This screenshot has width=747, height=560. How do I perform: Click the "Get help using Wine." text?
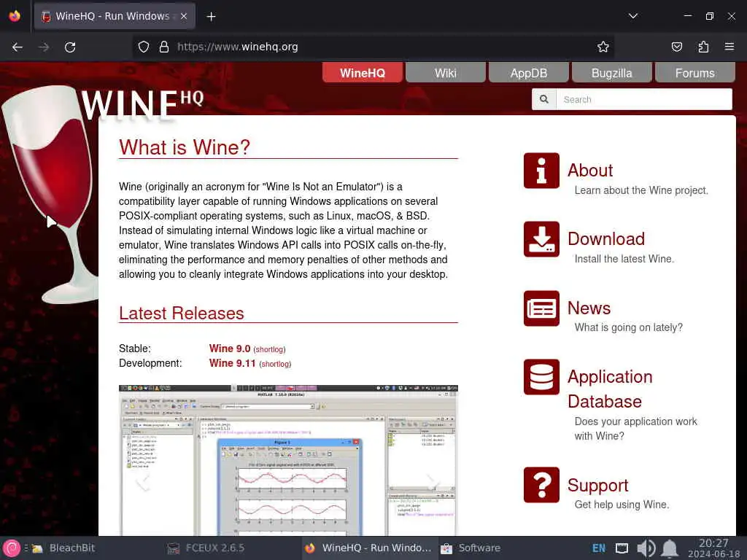click(x=622, y=505)
